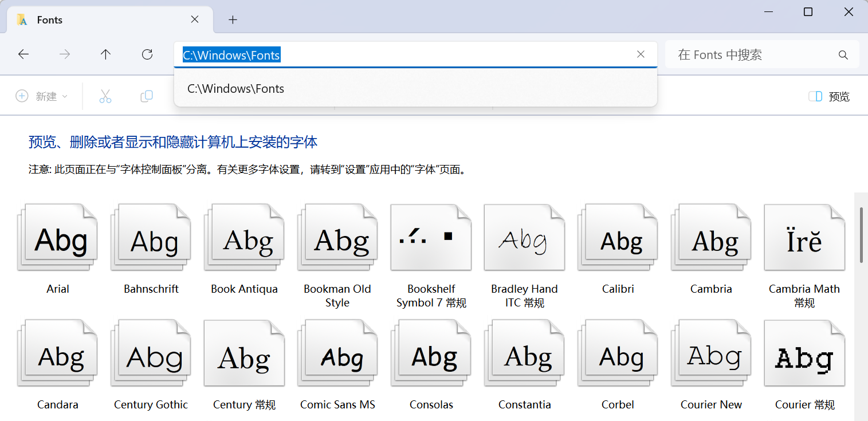Close the Fonts tab
This screenshot has height=421, width=868.
click(195, 19)
